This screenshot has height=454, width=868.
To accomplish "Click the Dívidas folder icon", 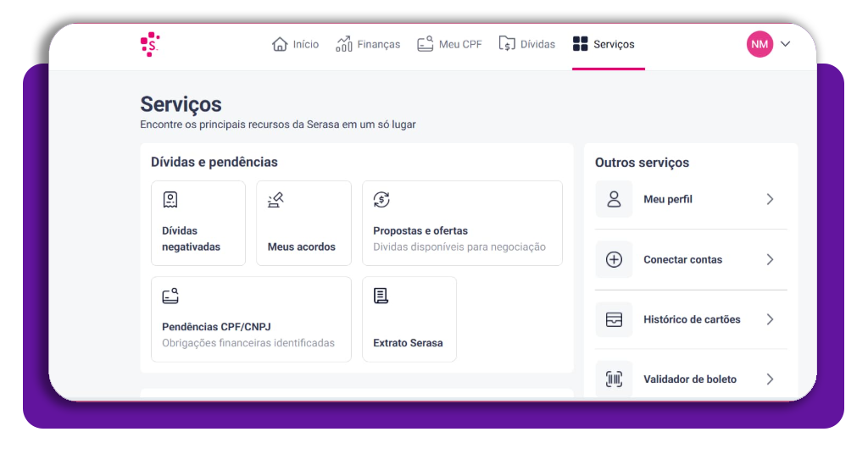I will [507, 44].
